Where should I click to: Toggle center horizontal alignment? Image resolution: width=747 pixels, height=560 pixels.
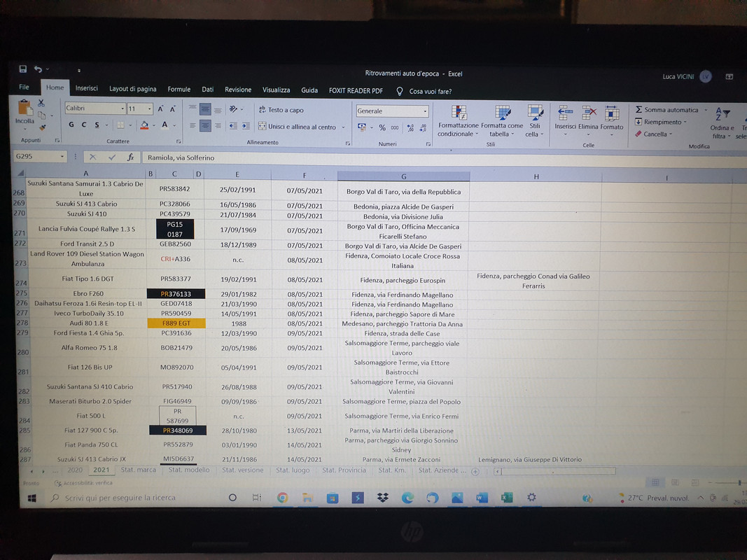pyautogui.click(x=205, y=126)
